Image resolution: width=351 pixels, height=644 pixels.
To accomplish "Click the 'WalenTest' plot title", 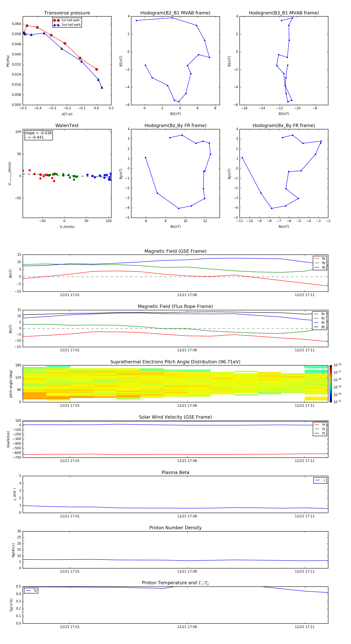I will (x=67, y=125).
